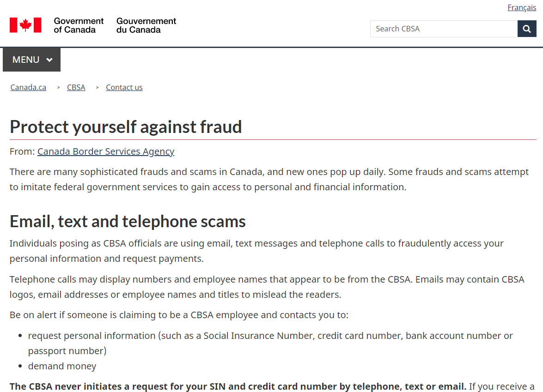Go to the CBSA breadcrumb link
Viewport: 543px width, 392px height.
click(x=76, y=87)
